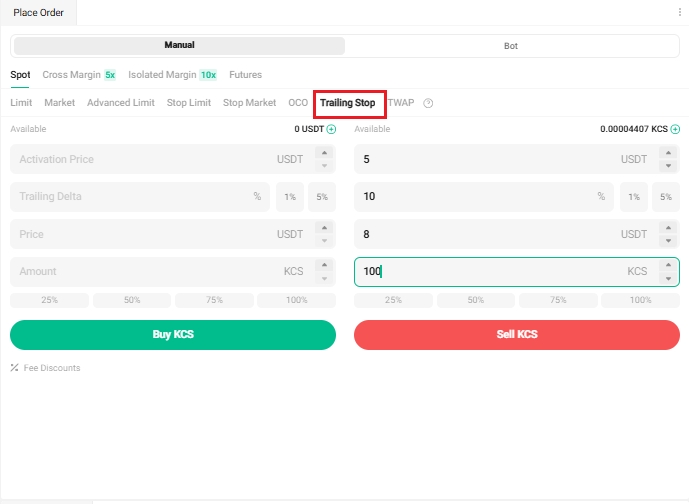Decrease sell-side Amount with down arrow
689x504 pixels.
(x=668, y=278)
